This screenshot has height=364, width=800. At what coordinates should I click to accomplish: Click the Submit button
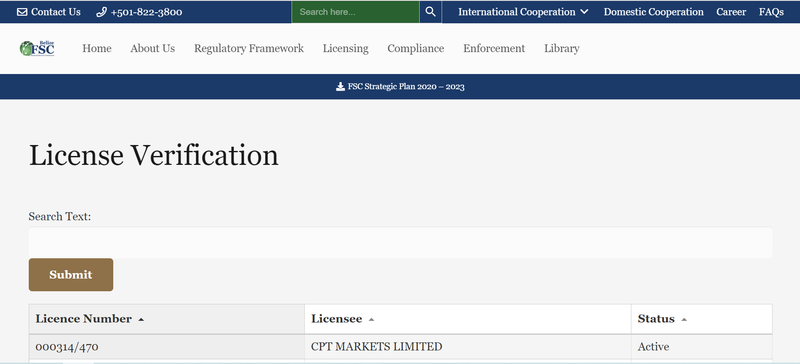[71, 275]
